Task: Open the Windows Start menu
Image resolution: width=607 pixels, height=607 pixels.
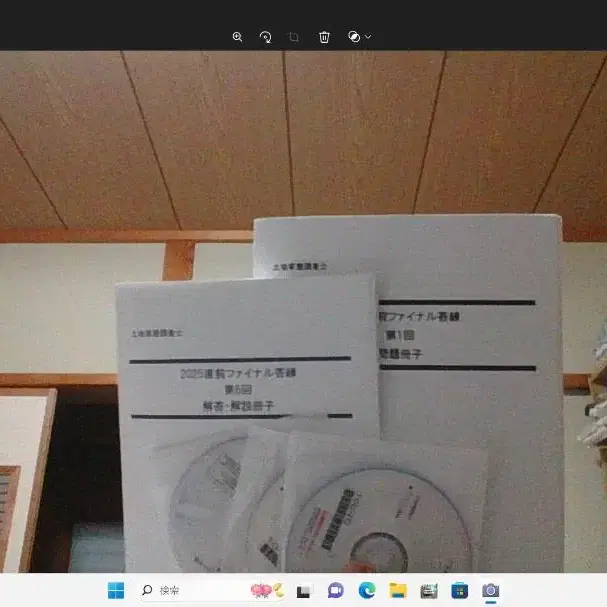Action: [116, 590]
